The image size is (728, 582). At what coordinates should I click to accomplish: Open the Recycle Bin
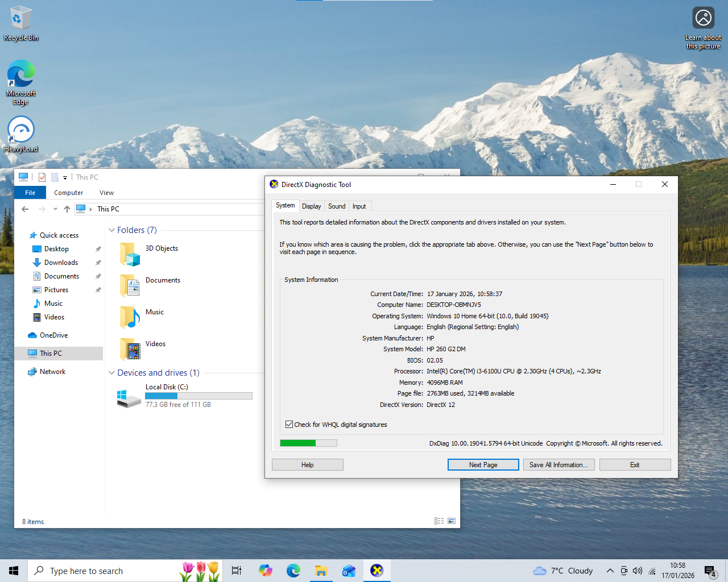coord(20,23)
